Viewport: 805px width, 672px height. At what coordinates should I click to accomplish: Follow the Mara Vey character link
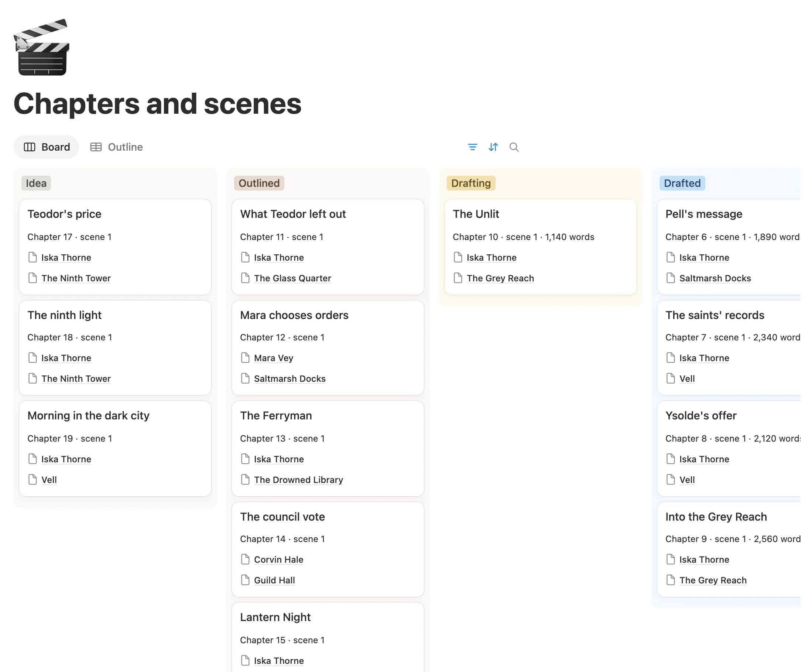274,358
